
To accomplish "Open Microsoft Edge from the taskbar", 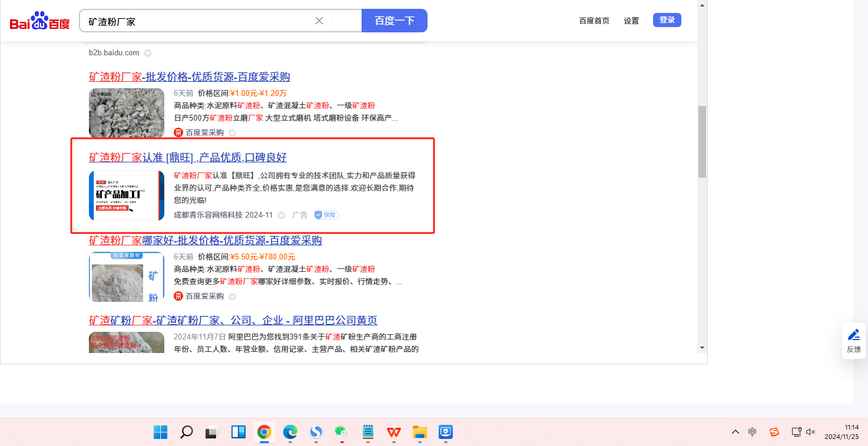I will (290, 432).
